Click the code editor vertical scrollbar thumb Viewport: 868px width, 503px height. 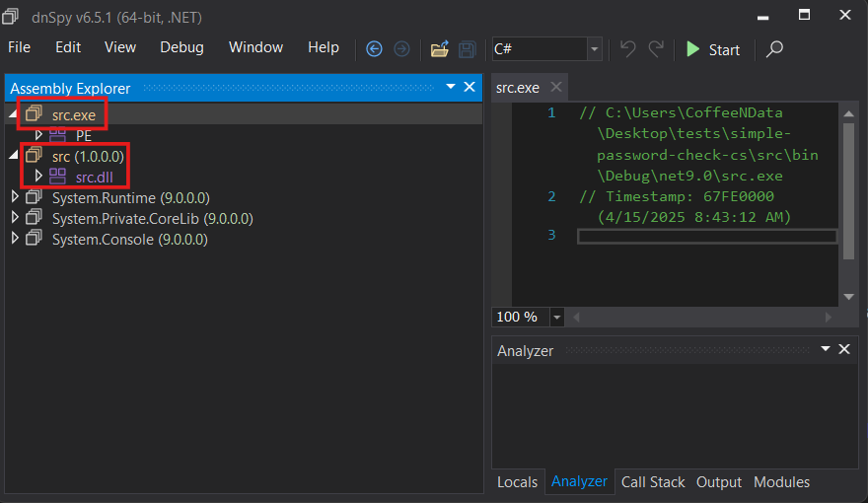click(x=848, y=191)
